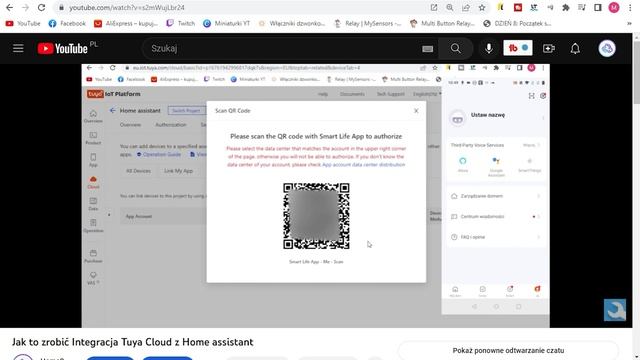640x360 pixels.
Task: Switch to the All Devices tab
Action: tap(138, 171)
